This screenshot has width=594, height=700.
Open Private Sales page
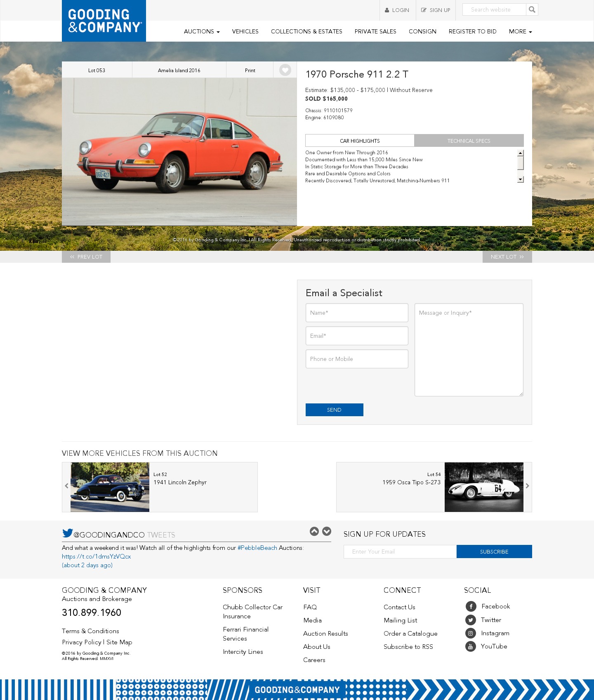click(x=375, y=31)
